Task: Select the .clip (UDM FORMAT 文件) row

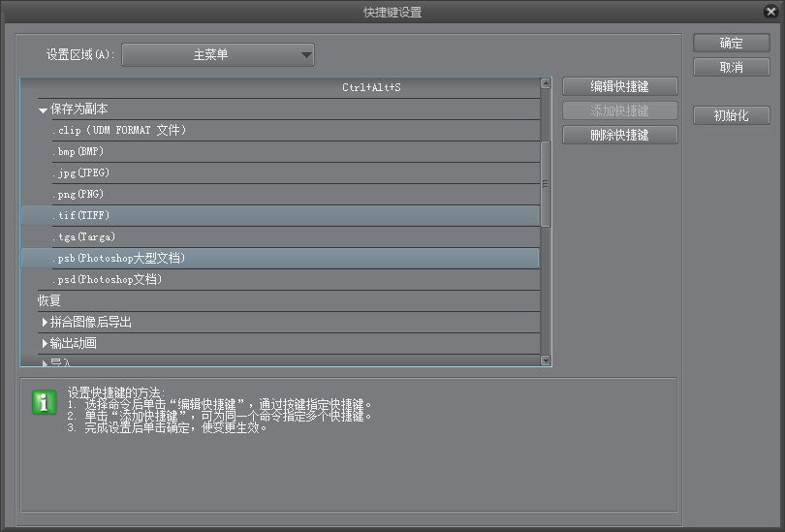Action: point(119,131)
